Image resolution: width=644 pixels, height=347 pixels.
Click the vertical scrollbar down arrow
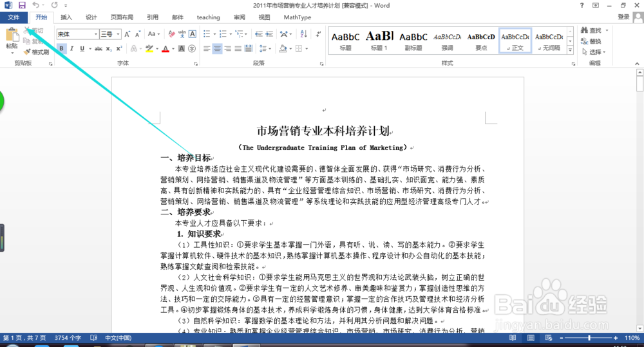coord(639,328)
